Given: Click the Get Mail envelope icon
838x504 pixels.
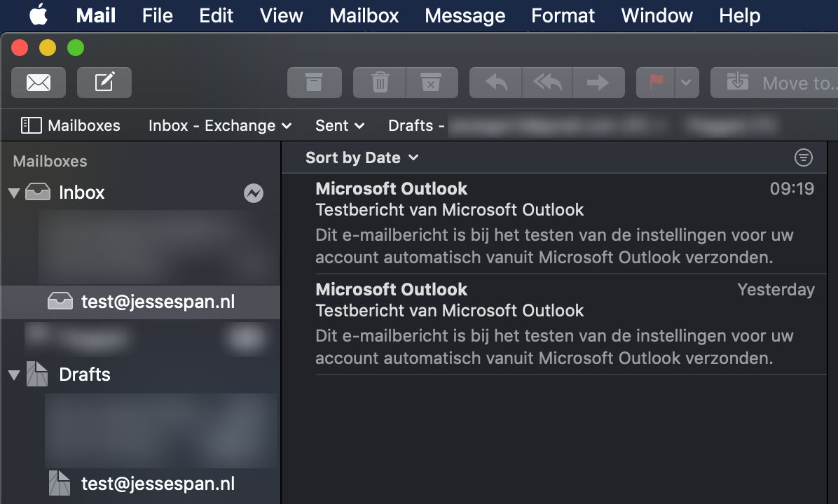Looking at the screenshot, I should [x=39, y=83].
